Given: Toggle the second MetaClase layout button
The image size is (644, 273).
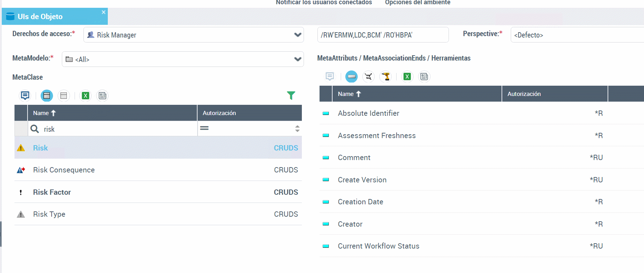Looking at the screenshot, I should coord(64,96).
